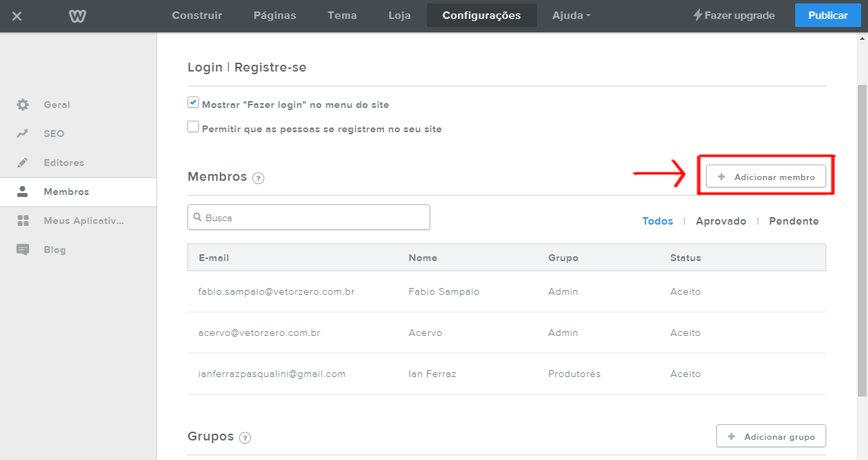Select Editores pencil icon in sidebar
This screenshot has height=460, width=868.
pos(23,163)
